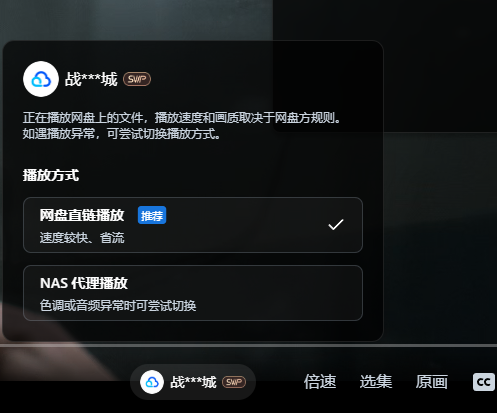Open the 原画 quality selector

pyautogui.click(x=432, y=382)
